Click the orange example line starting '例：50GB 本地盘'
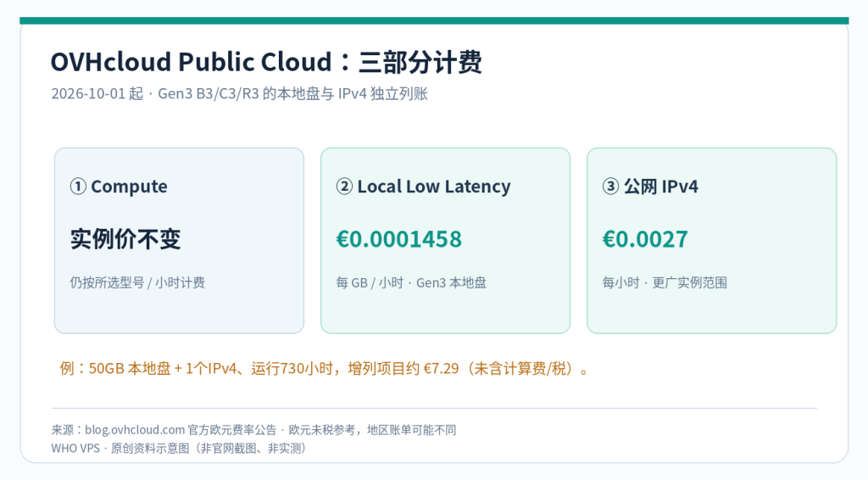Image resolution: width=868 pixels, height=480 pixels. (x=325, y=368)
